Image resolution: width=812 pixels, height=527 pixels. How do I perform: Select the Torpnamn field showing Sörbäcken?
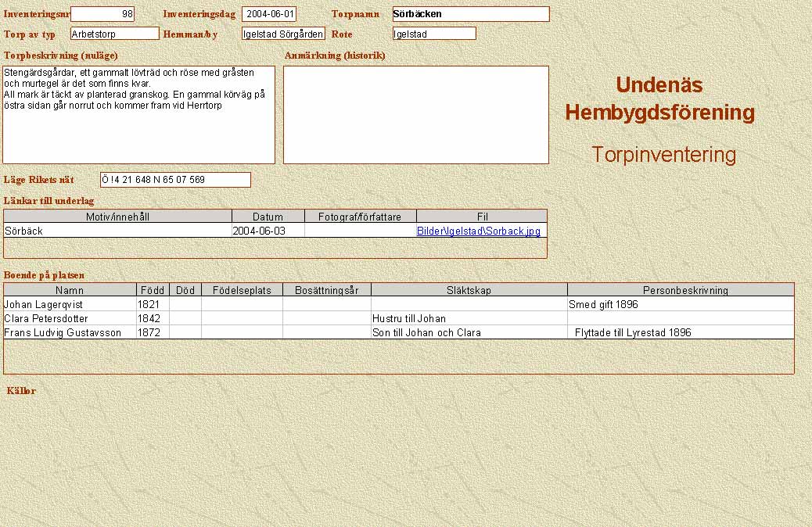pyautogui.click(x=470, y=14)
